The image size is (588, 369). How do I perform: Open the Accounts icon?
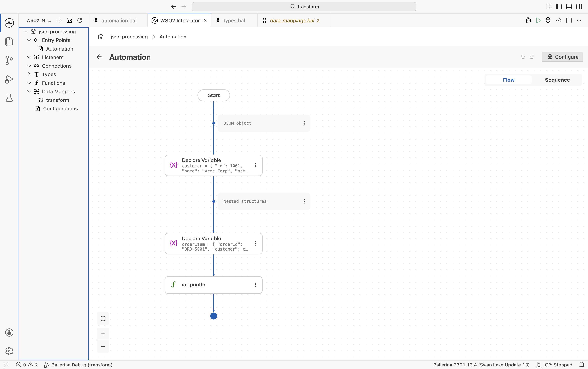click(9, 332)
